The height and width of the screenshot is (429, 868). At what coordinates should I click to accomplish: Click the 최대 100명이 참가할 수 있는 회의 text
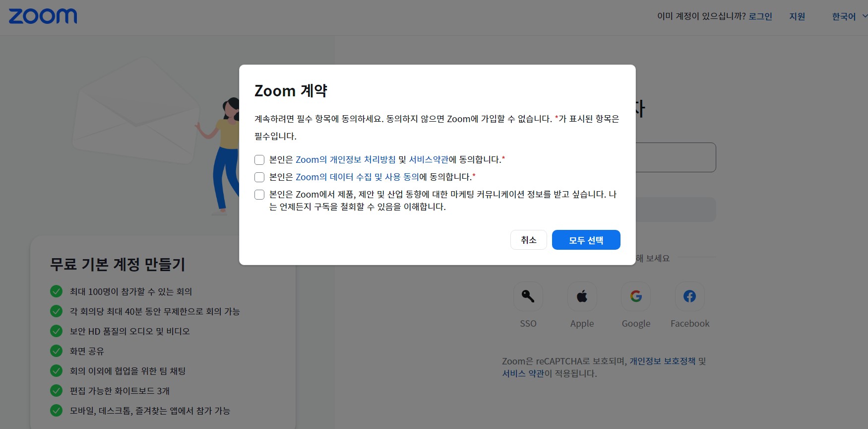(131, 291)
